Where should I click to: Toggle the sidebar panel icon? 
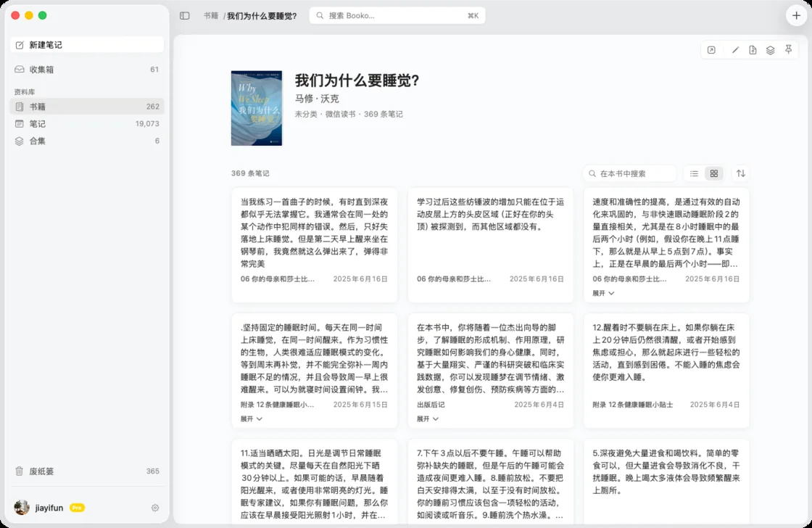[184, 15]
